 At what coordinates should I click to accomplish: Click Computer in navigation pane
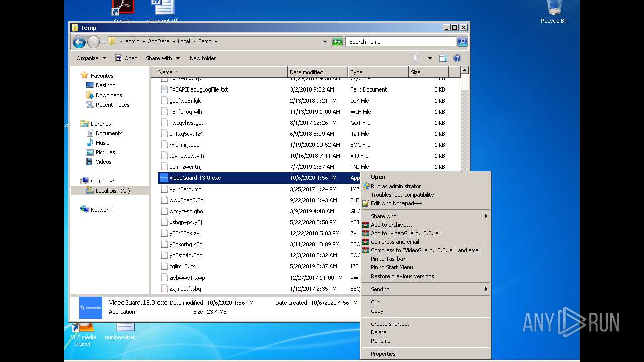pyautogui.click(x=102, y=181)
